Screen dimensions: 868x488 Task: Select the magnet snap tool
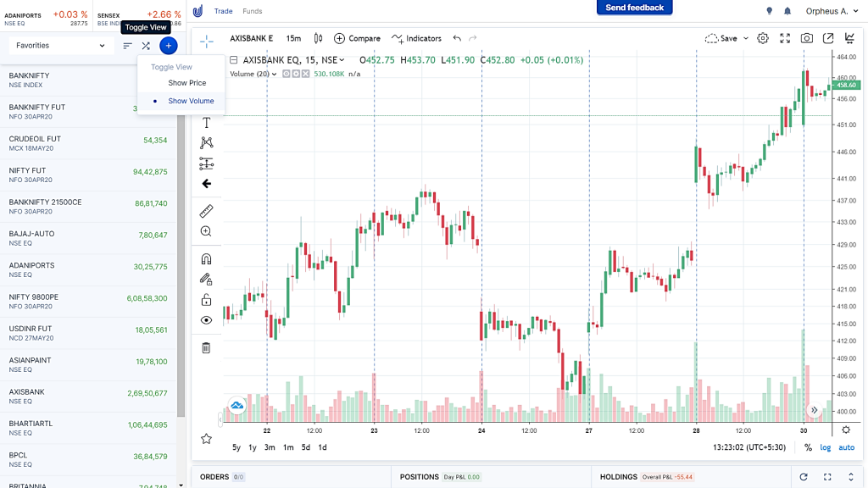tap(206, 259)
